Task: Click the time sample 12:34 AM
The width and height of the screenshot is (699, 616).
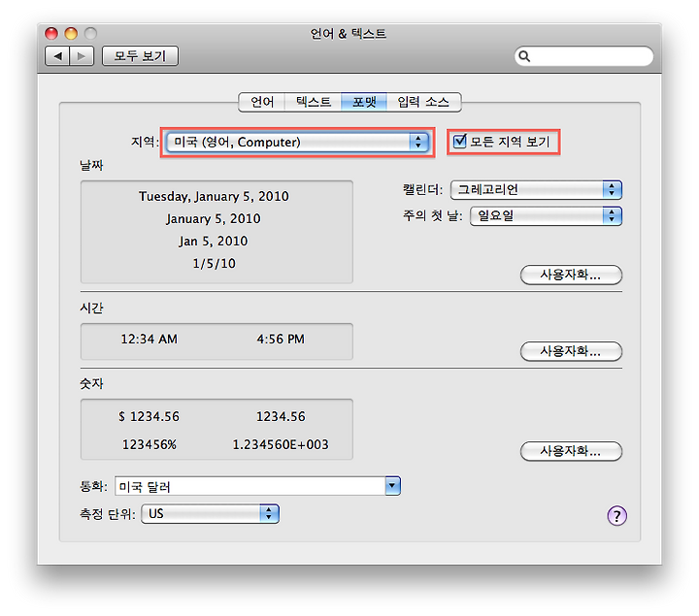Action: (x=149, y=339)
